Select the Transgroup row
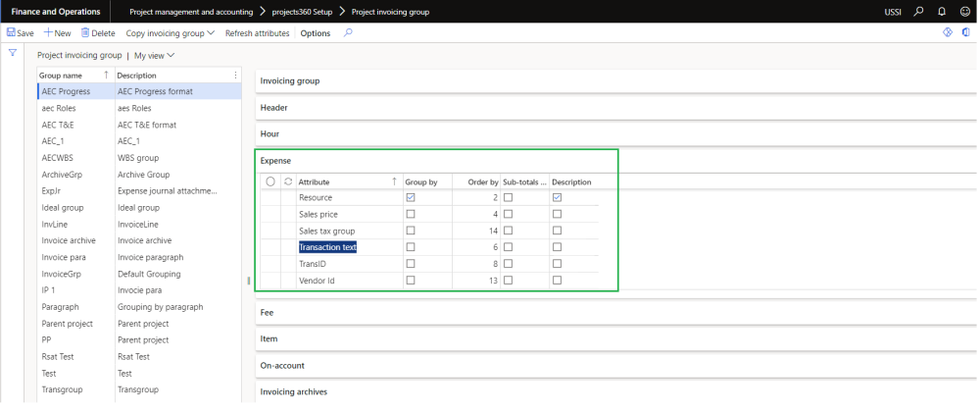Screen dimensions: 980x412 point(139,389)
